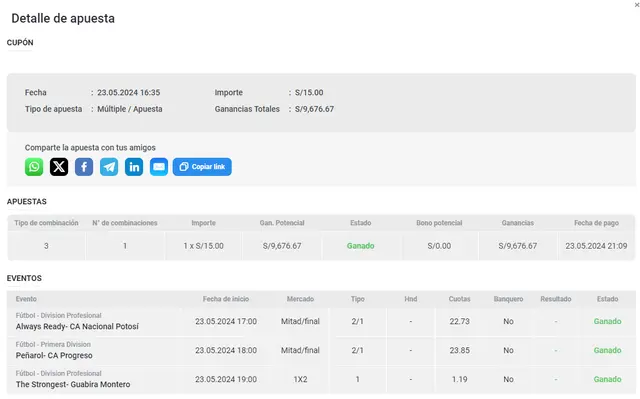The image size is (640, 399).
Task: Select the Always Ready- CA Nacional Potosí event
Action: 77,326
